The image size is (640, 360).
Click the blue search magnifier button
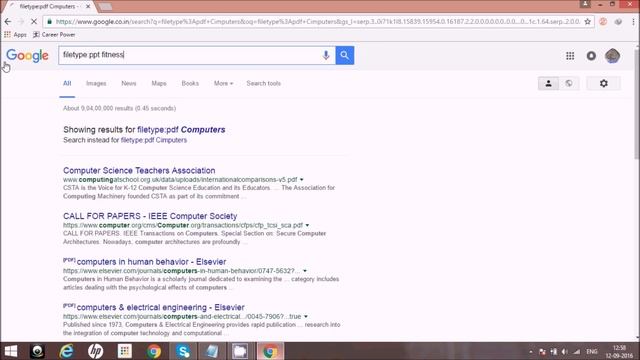[344, 55]
